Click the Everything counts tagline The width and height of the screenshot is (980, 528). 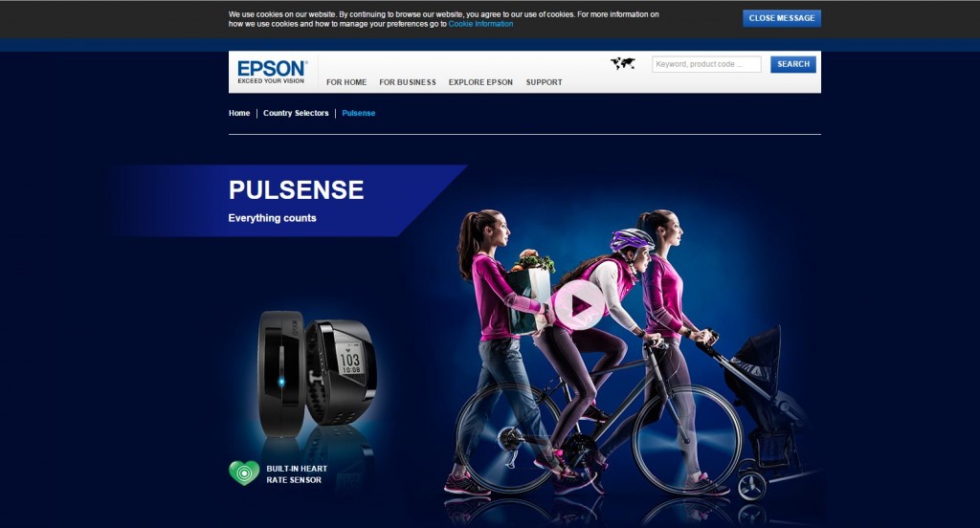[273, 218]
